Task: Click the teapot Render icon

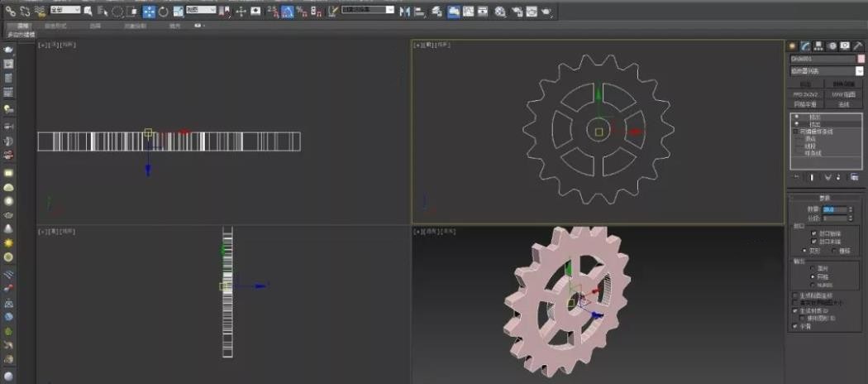Action: coord(546,12)
